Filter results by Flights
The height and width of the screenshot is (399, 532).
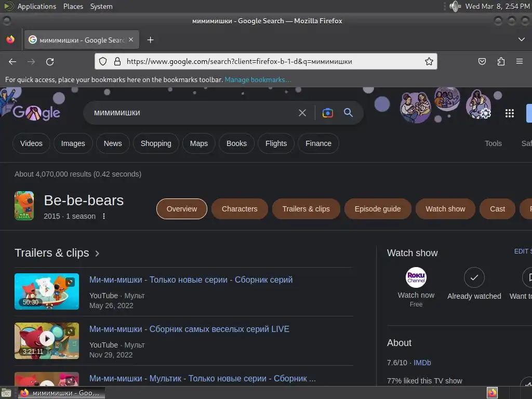pos(276,143)
